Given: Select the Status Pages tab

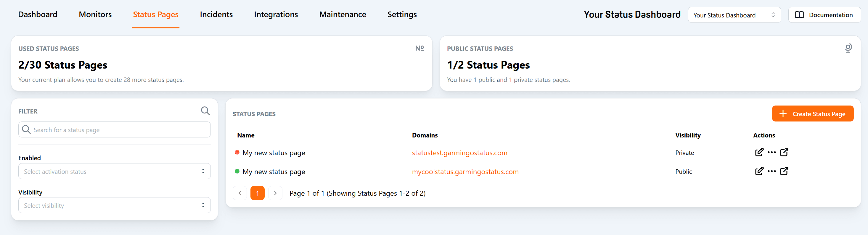Looking at the screenshot, I should 156,14.
